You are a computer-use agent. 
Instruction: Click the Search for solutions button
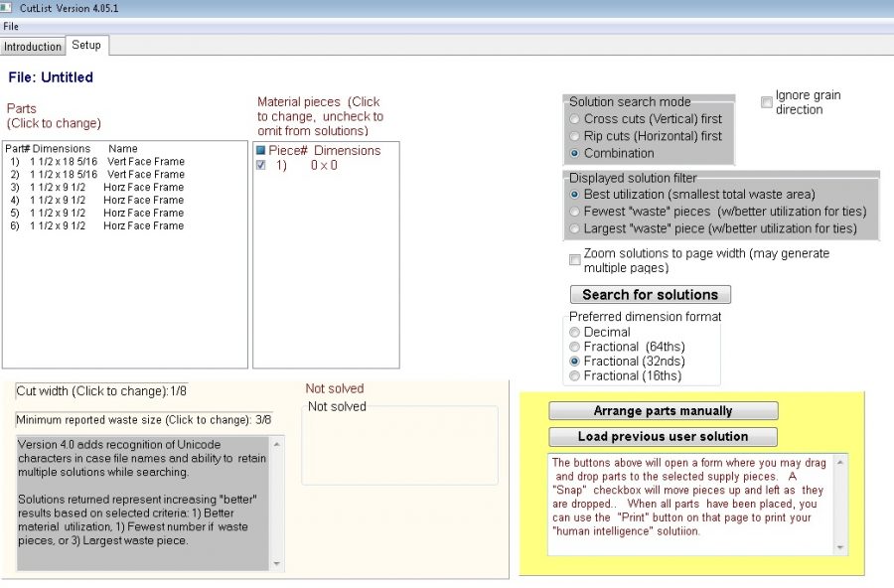tap(651, 295)
